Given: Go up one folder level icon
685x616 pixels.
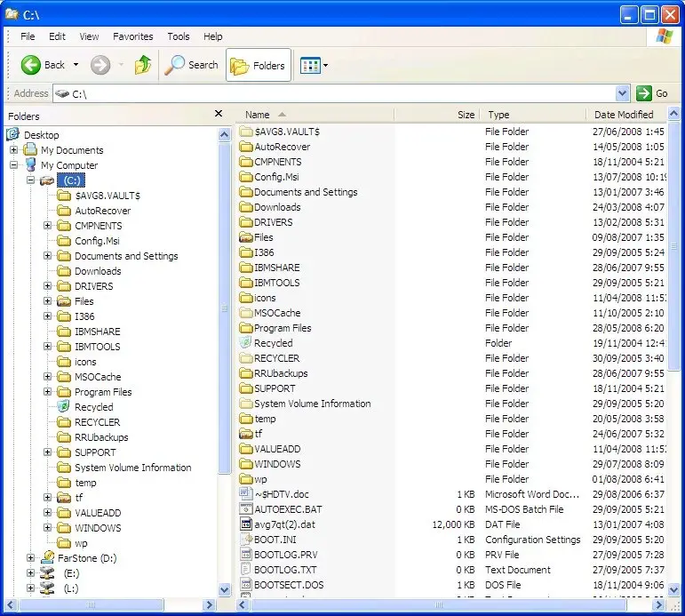Looking at the screenshot, I should coord(143,65).
